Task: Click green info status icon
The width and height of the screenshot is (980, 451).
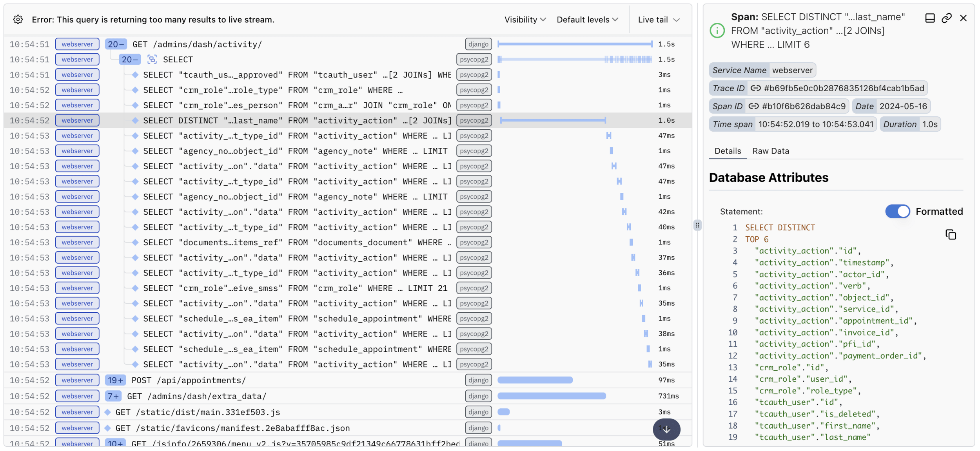Action: click(717, 31)
